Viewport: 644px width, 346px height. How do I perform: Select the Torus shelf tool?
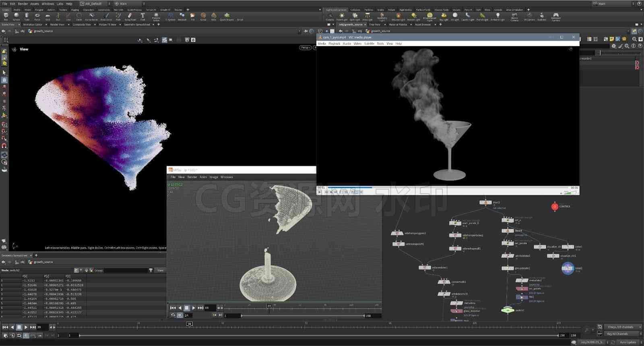[x=37, y=17]
